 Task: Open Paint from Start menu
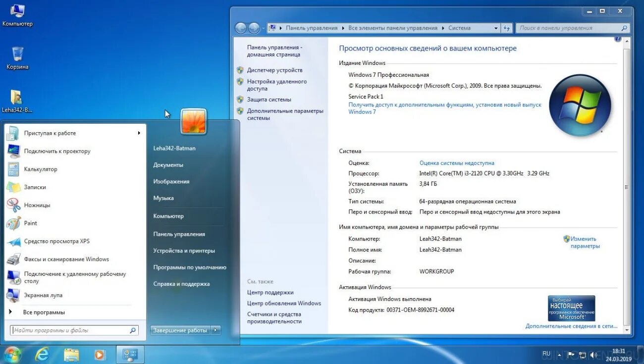(75, 223)
